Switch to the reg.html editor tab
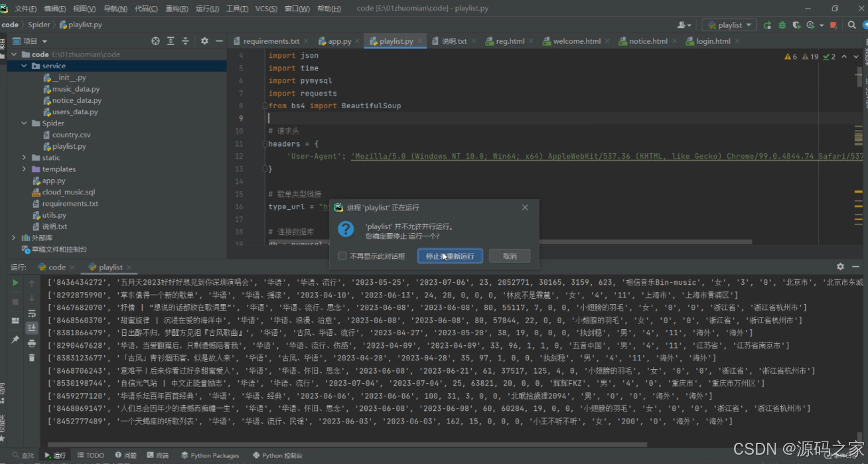Viewport: 868px width, 464px height. (510, 41)
